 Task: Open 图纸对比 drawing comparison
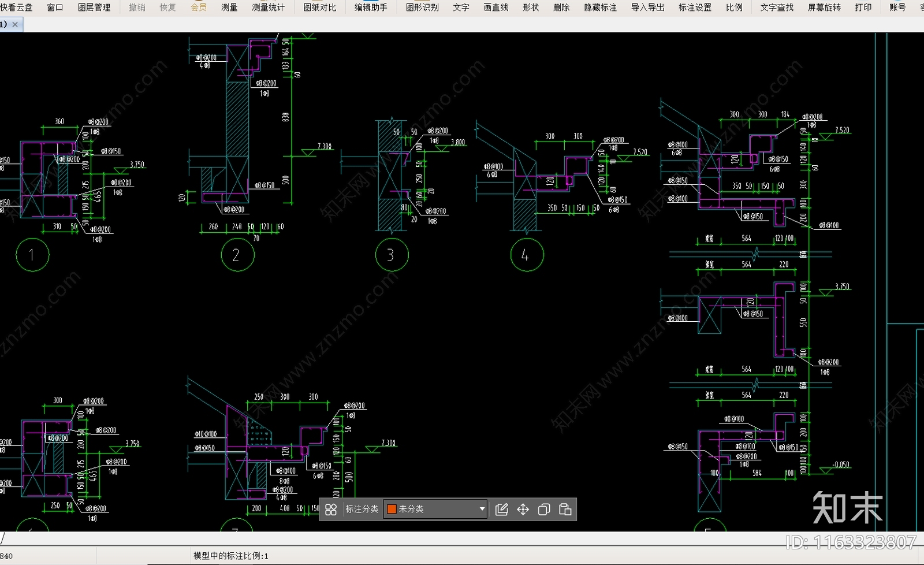(319, 8)
